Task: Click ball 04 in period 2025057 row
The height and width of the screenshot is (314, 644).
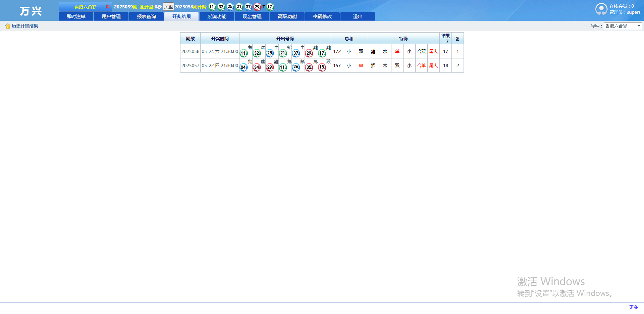Action: tap(244, 67)
